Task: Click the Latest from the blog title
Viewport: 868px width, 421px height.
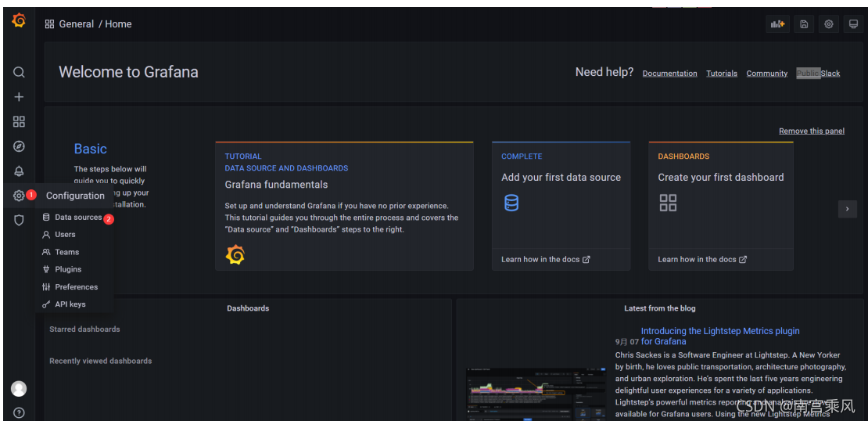Action: coord(660,308)
